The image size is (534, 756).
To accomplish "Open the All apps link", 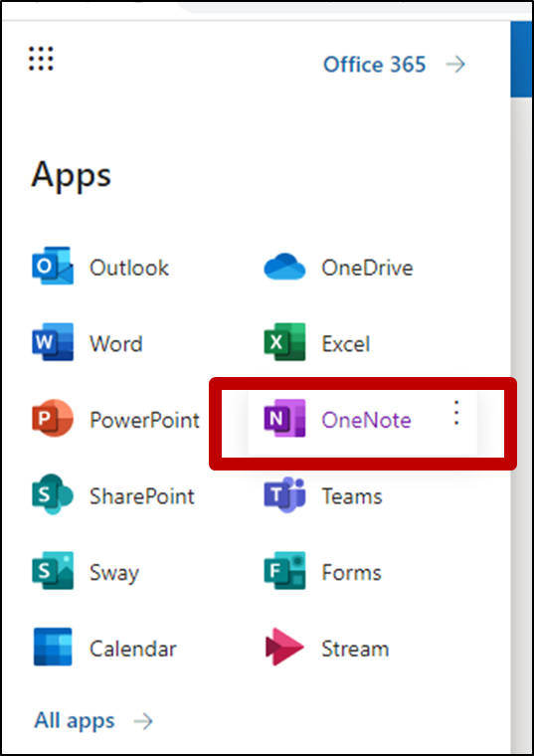I will (x=75, y=721).
